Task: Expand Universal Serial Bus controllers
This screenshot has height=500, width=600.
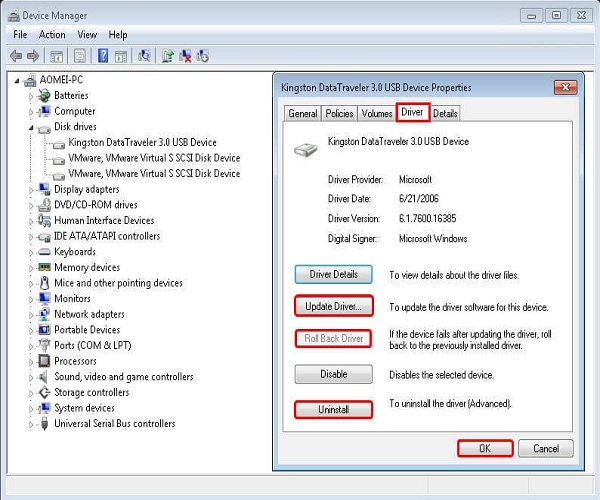Action: [x=31, y=424]
